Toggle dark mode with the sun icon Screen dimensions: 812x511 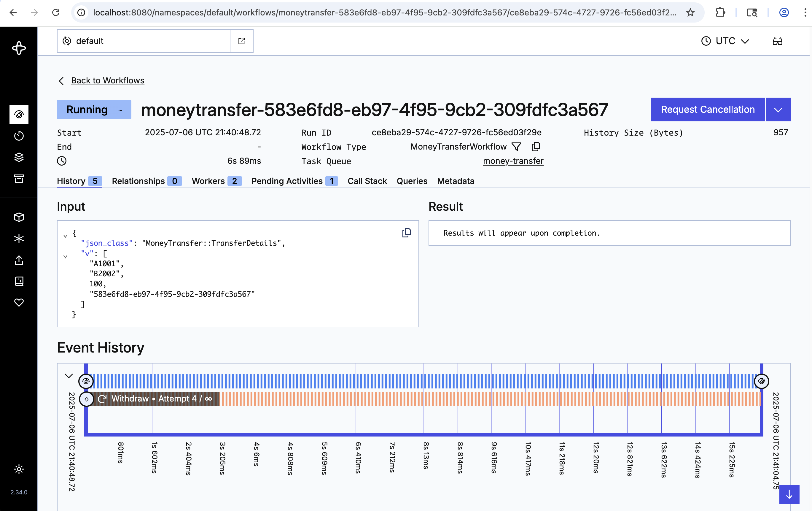[19, 469]
